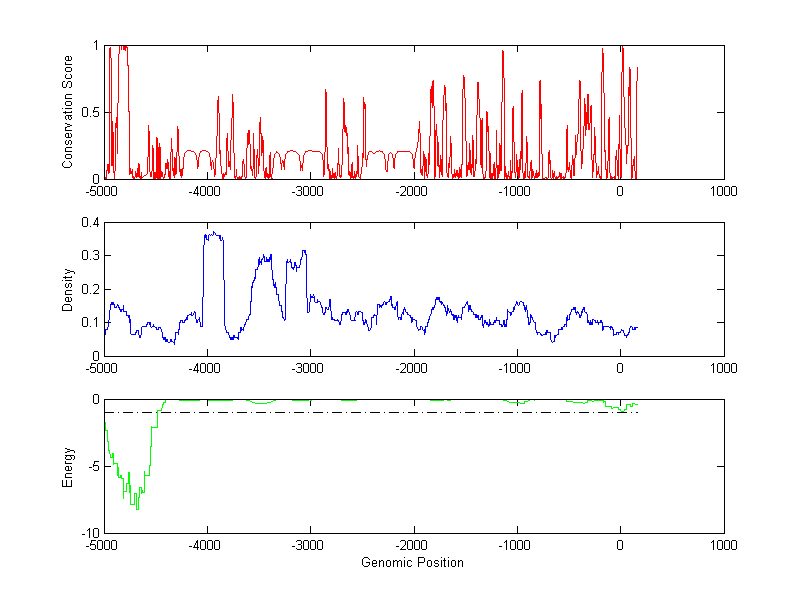800x599 pixels.
Task: Select the Genomic Position x-axis label
Action: click(x=412, y=562)
